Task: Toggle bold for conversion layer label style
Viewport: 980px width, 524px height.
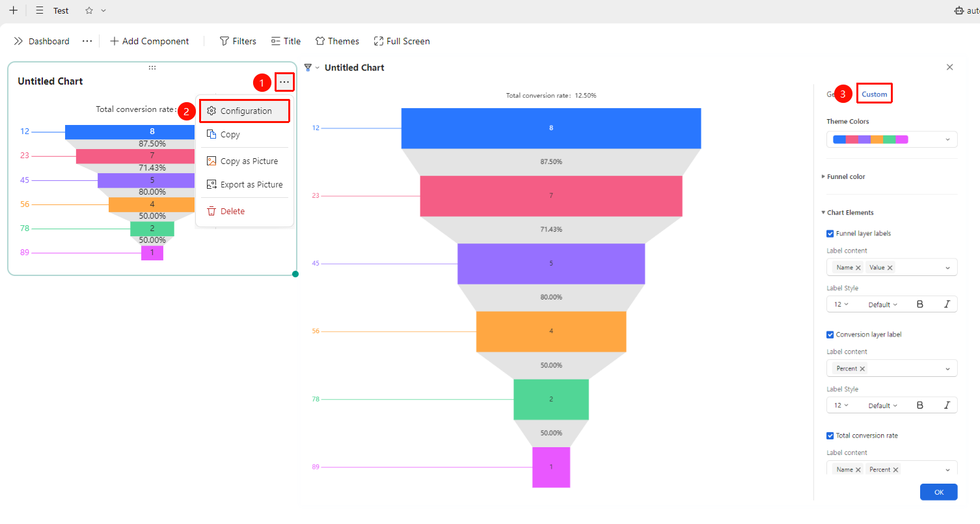Action: pos(920,405)
